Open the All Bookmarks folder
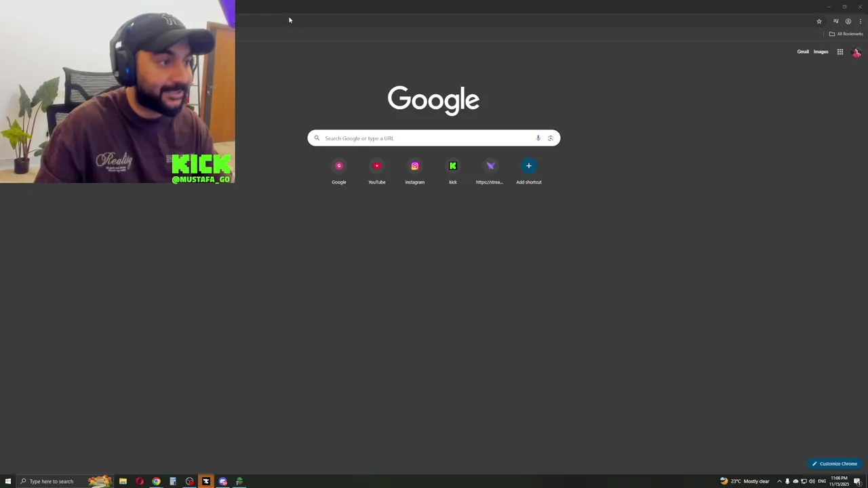This screenshot has height=488, width=868. 846,34
